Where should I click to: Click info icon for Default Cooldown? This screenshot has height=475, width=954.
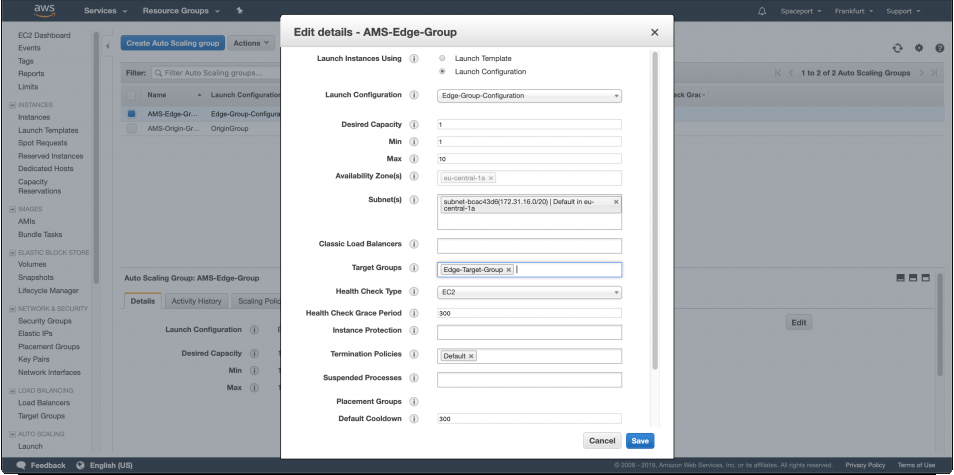point(414,419)
